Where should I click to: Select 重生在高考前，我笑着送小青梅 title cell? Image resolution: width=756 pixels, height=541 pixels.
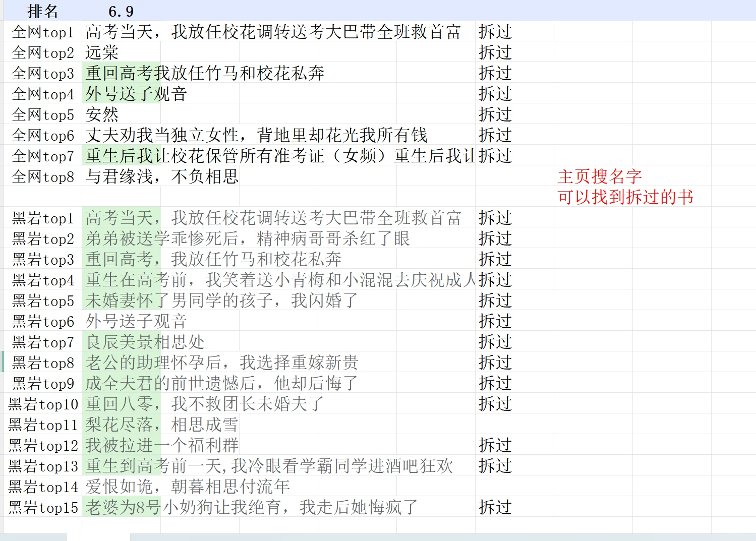tap(280, 280)
